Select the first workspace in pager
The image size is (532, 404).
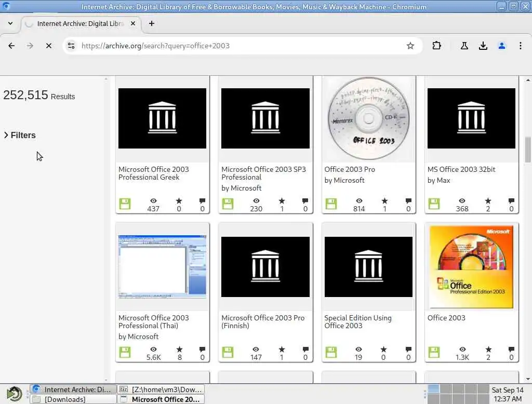tap(433, 389)
